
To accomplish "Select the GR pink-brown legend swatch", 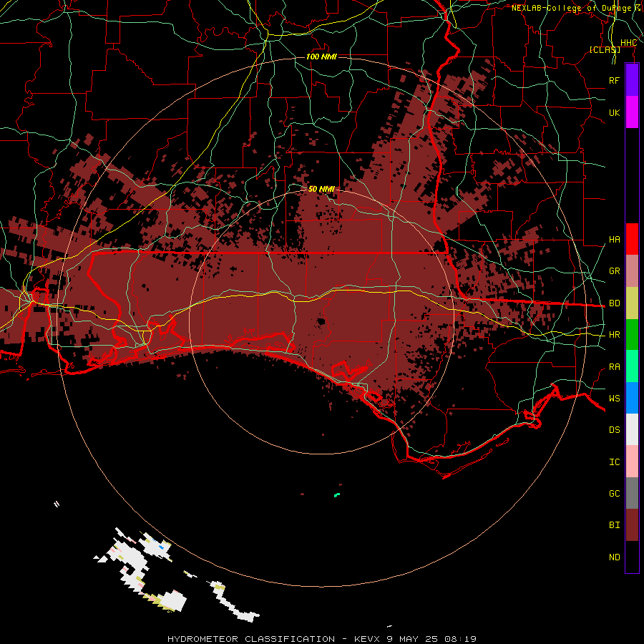I will click(x=632, y=271).
